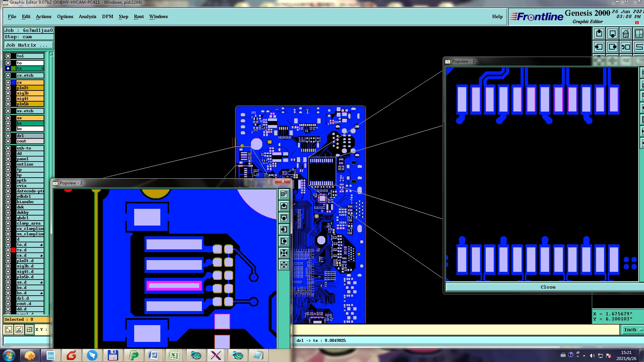This screenshot has height=362, width=644.
Task: Pan down in Popview 2 side toolbar
Action: tap(284, 218)
